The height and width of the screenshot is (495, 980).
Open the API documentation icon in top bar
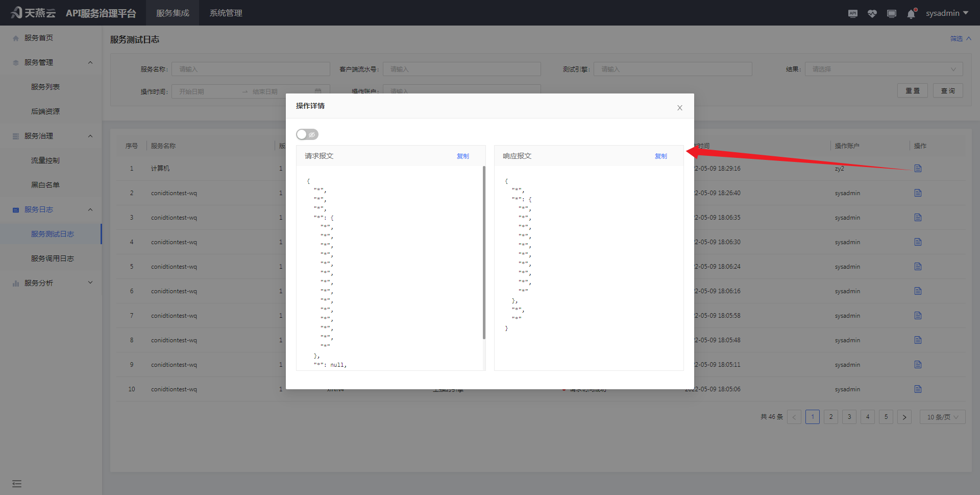tap(852, 13)
